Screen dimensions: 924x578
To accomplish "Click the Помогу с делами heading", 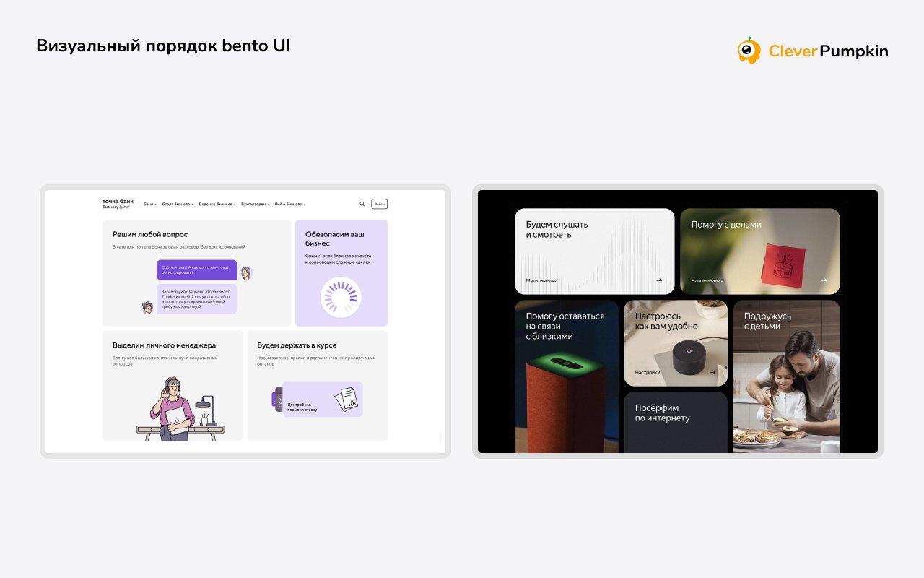I will click(726, 225).
